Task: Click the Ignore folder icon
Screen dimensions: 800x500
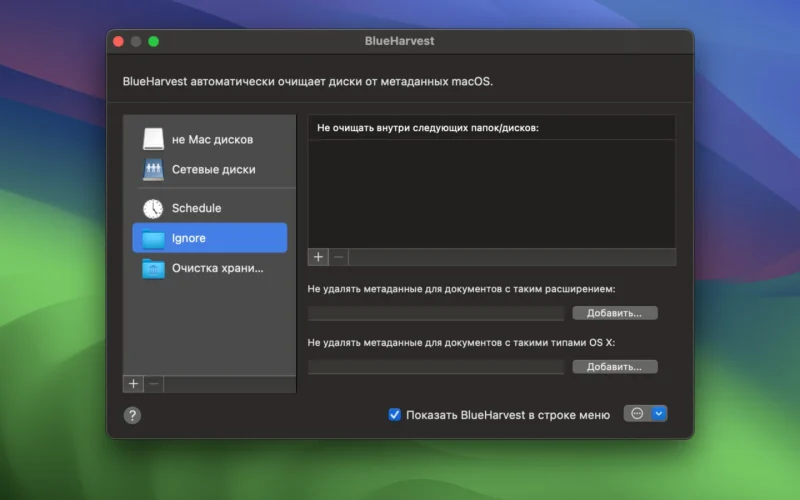Action: tap(153, 238)
